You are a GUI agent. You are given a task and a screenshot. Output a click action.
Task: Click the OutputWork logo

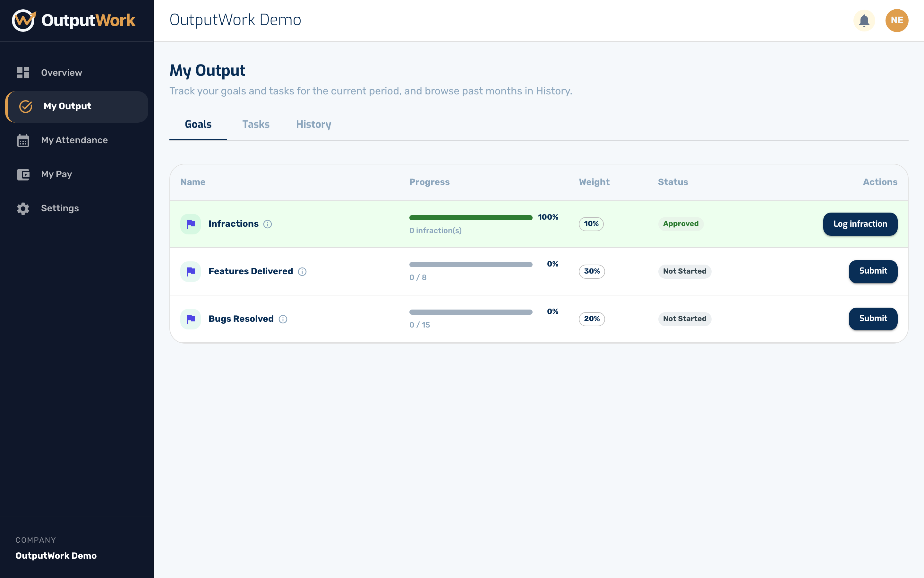(x=73, y=20)
